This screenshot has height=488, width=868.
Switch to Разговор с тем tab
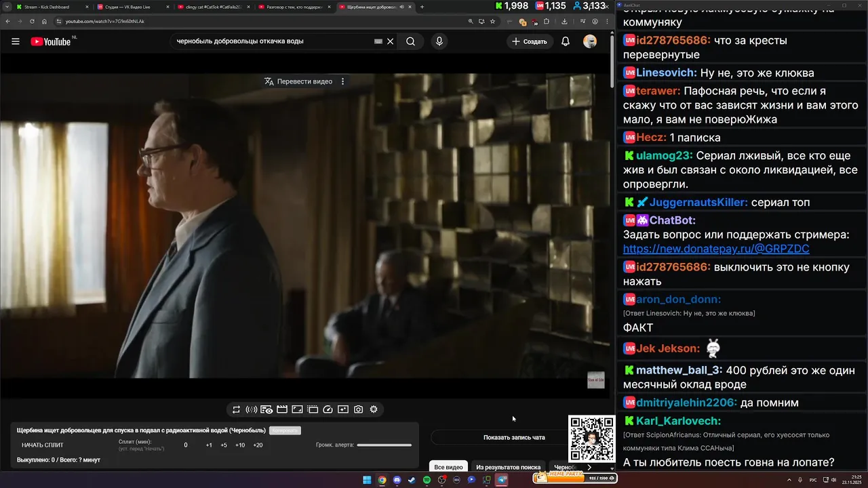(293, 7)
